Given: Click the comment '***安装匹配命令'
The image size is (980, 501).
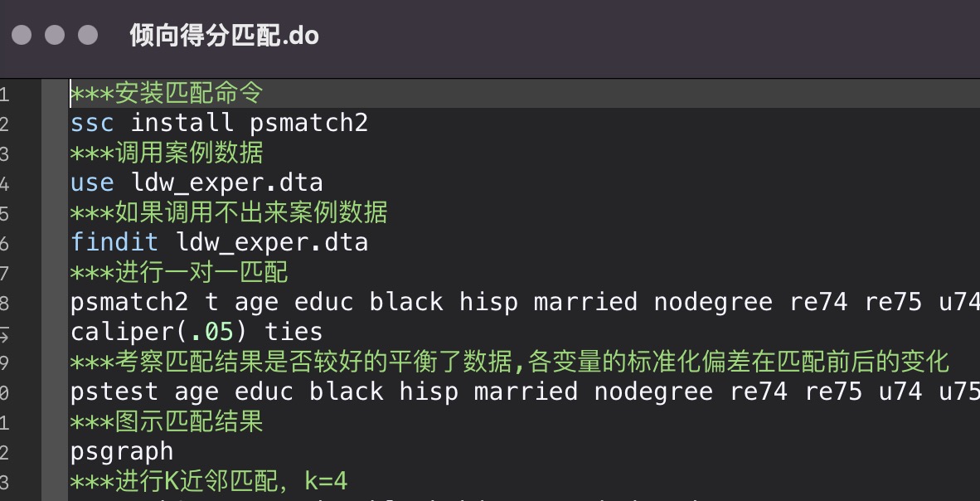Looking at the screenshot, I should coord(166,93).
